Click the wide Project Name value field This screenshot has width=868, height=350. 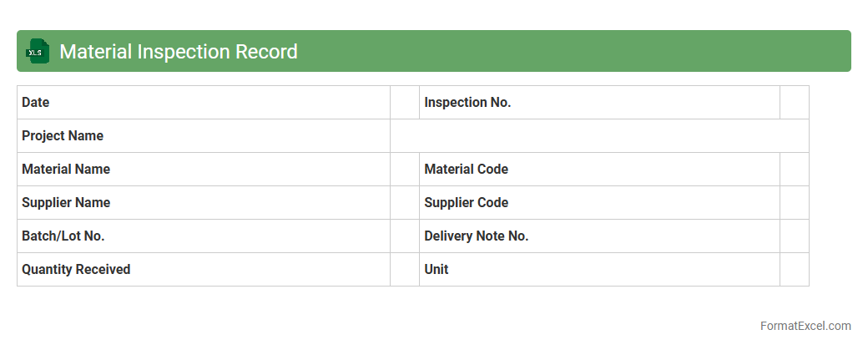click(599, 136)
